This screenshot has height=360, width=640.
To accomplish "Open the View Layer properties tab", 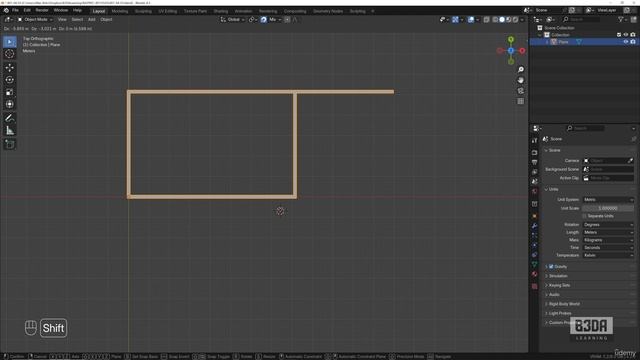I will [535, 172].
